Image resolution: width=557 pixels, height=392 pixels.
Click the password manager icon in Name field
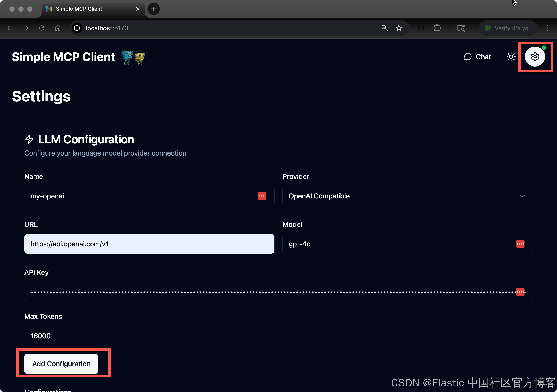click(262, 196)
